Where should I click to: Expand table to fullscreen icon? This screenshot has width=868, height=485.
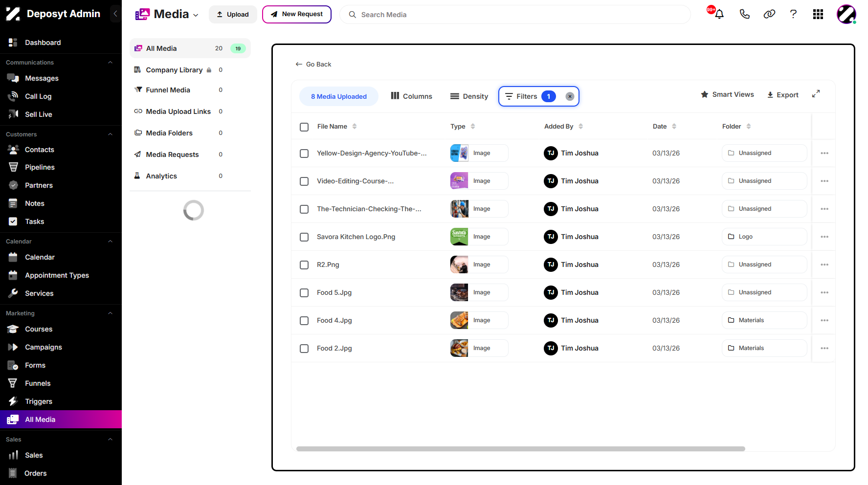point(816,94)
